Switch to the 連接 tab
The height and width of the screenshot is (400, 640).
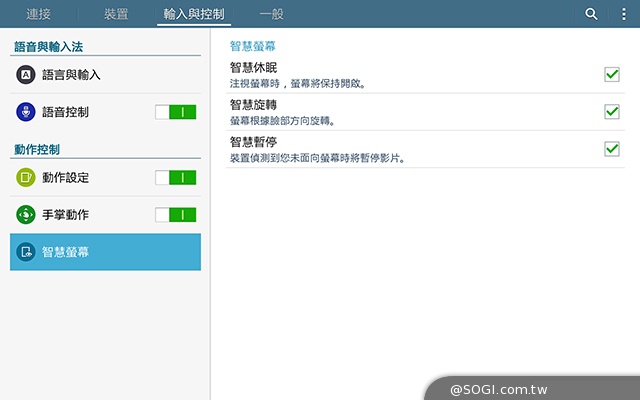(x=39, y=14)
